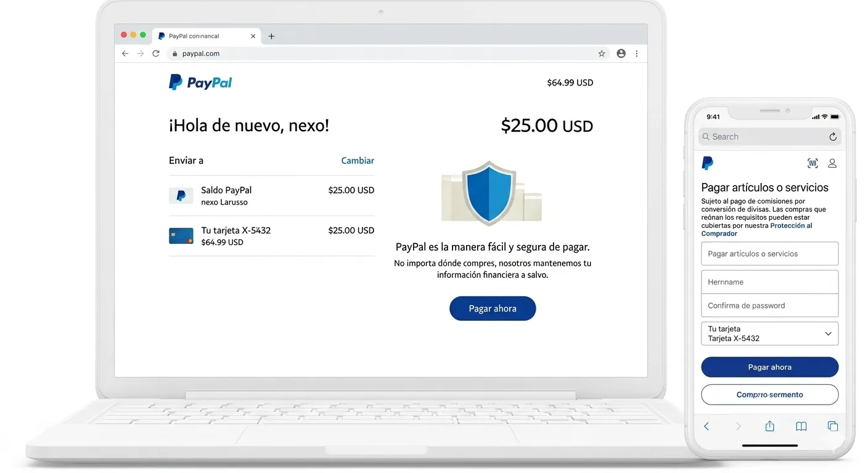Click the $64.99 USD total in the header
Screen dimensions: 868x473
(x=570, y=83)
